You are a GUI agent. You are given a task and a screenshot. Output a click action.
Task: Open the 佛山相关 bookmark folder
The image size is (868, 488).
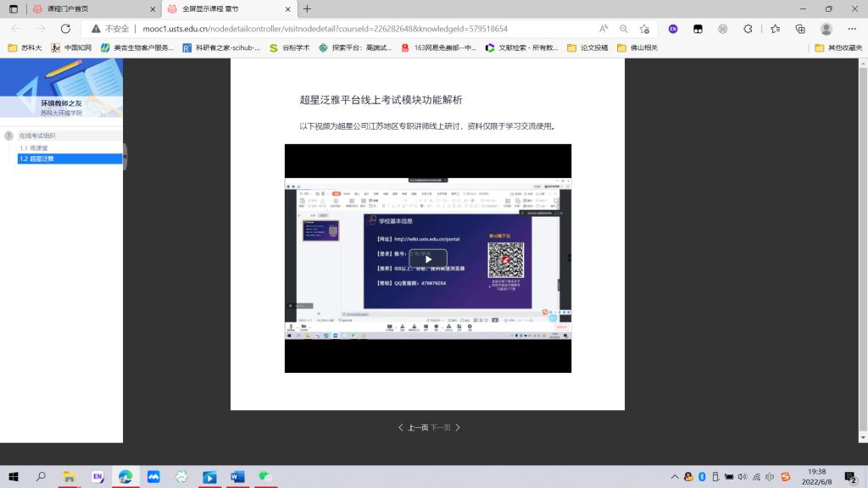pos(637,47)
